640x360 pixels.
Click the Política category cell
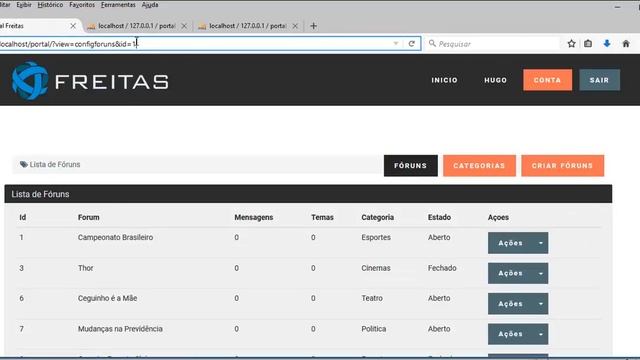pyautogui.click(x=373, y=329)
